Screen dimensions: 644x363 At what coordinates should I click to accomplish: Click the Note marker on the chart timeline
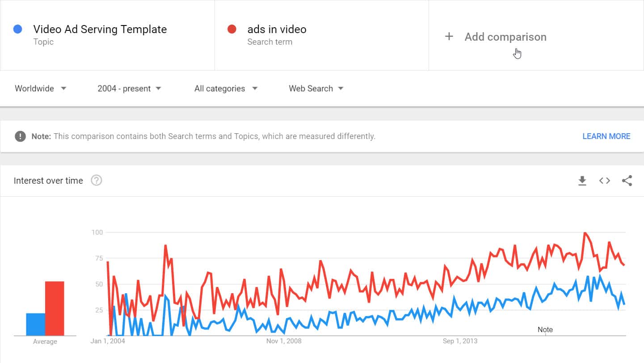tap(545, 329)
